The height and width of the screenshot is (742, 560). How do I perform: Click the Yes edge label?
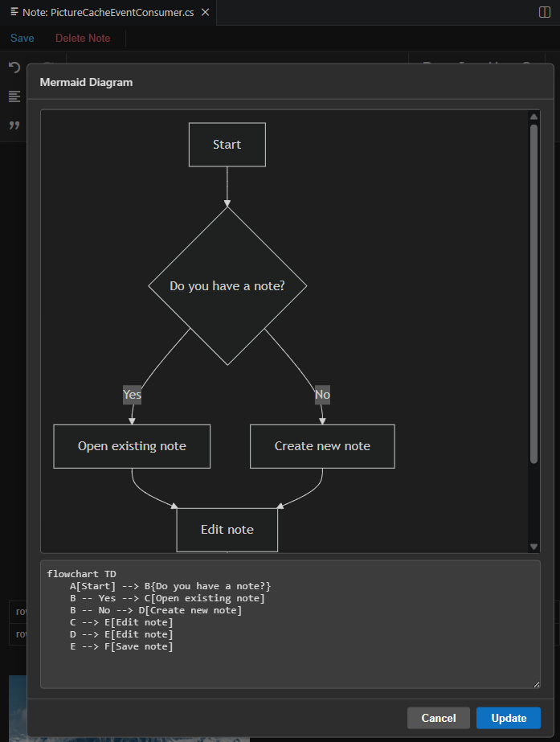pyautogui.click(x=132, y=394)
